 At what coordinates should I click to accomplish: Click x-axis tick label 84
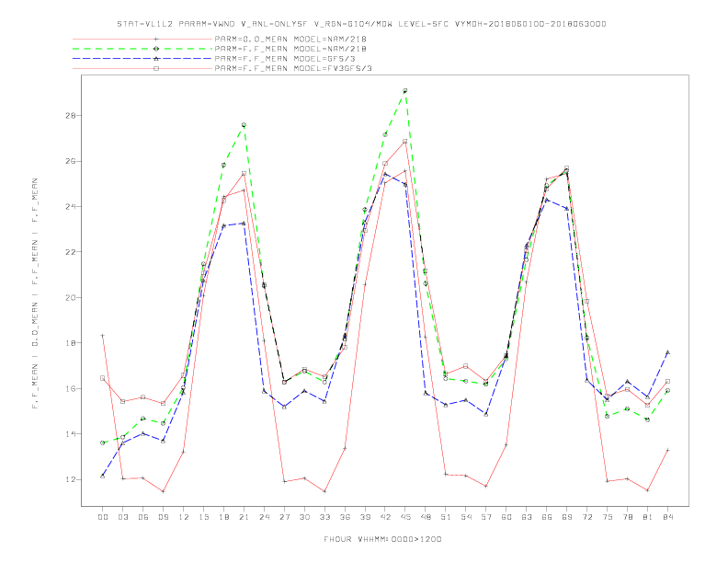click(668, 517)
